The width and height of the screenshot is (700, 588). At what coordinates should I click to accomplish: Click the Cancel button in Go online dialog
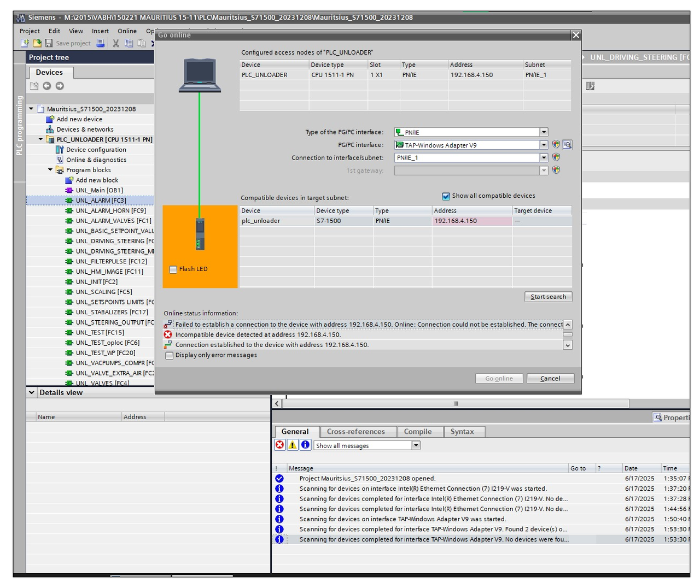pyautogui.click(x=550, y=378)
